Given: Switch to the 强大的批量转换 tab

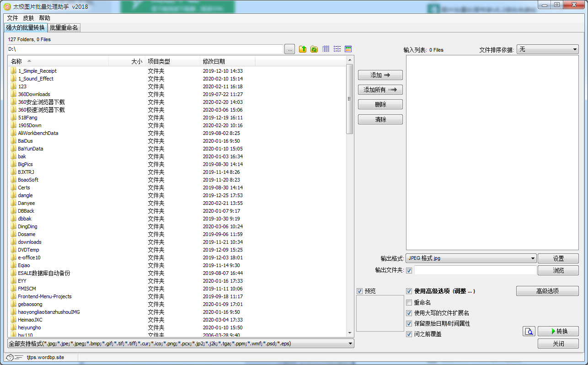Looking at the screenshot, I should pos(25,27).
